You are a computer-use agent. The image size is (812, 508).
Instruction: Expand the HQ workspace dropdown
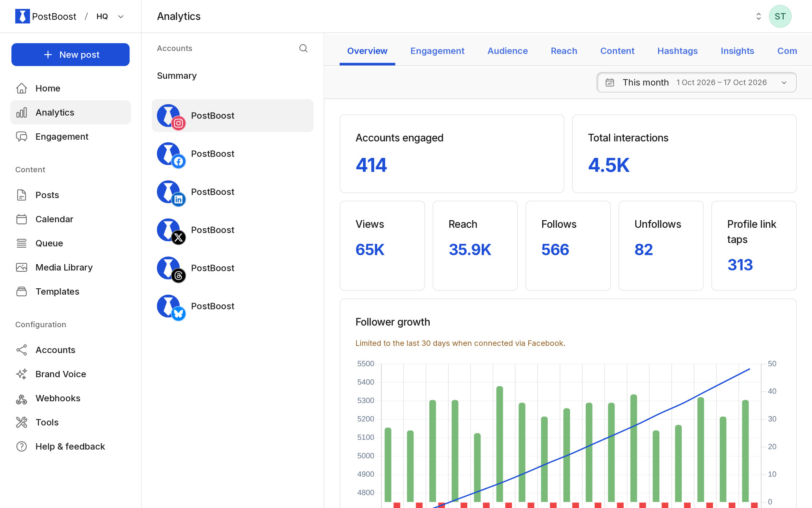110,17
